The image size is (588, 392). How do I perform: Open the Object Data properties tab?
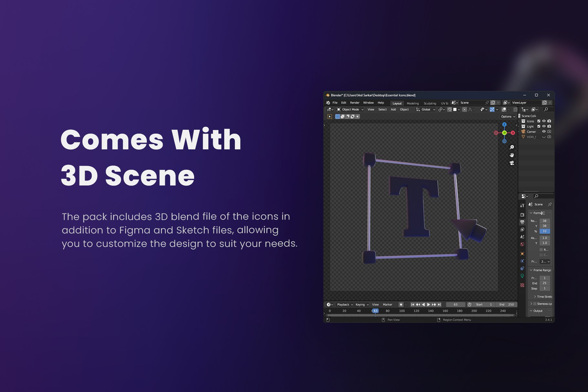pyautogui.click(x=522, y=276)
